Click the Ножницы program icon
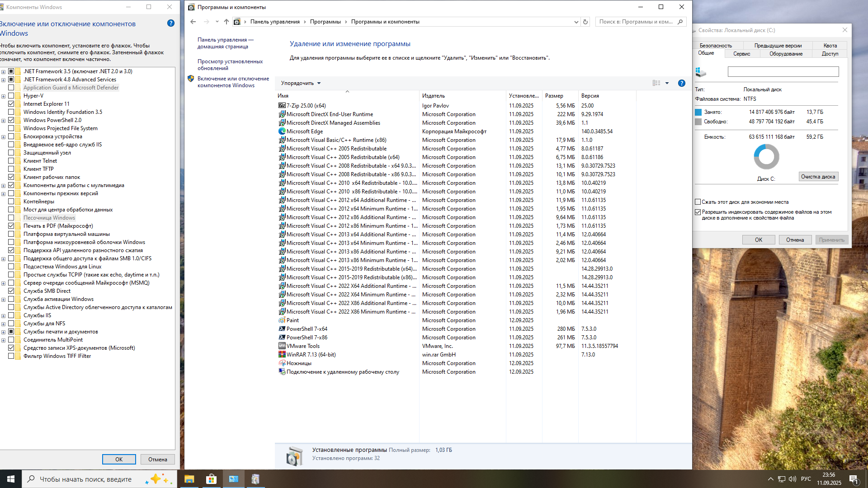 point(282,363)
